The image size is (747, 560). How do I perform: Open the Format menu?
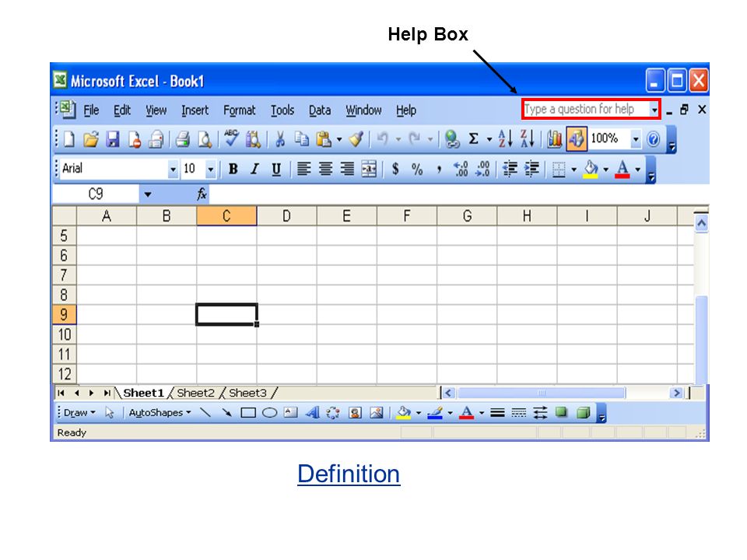coord(239,110)
